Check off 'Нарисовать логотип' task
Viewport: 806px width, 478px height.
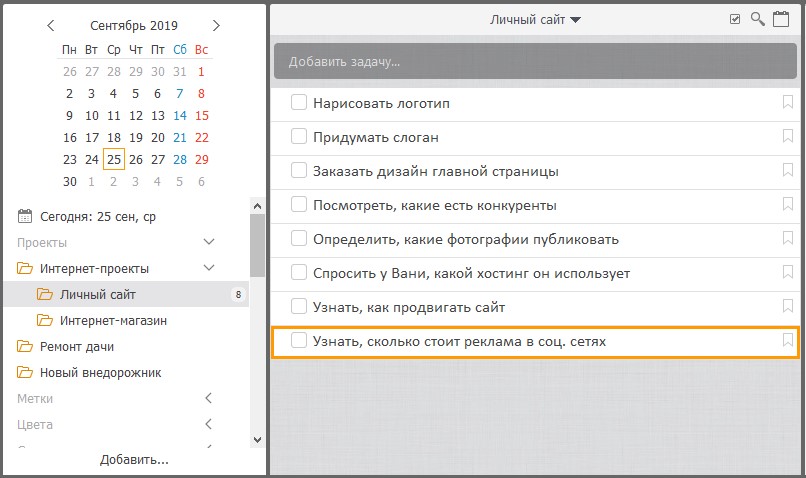[x=299, y=102]
